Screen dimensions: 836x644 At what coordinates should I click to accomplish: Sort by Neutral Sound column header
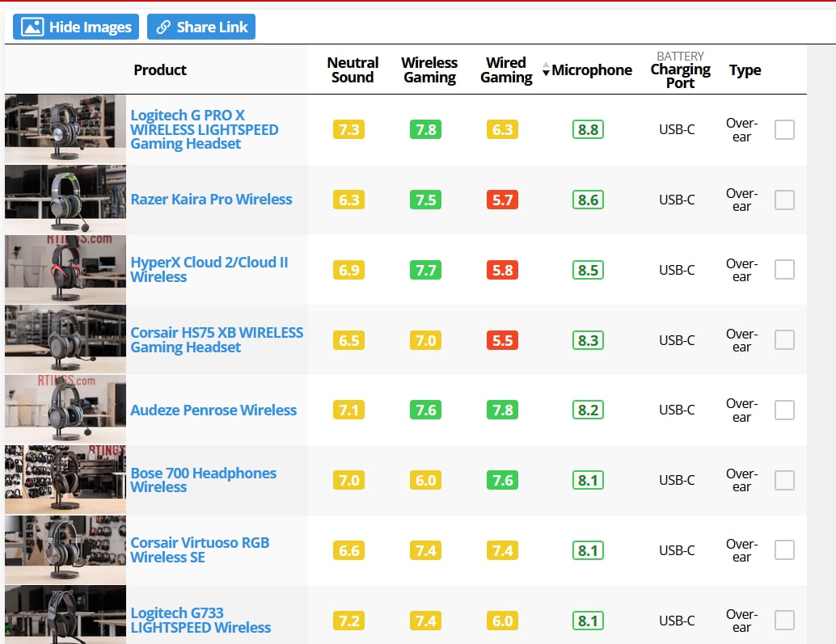[353, 69]
